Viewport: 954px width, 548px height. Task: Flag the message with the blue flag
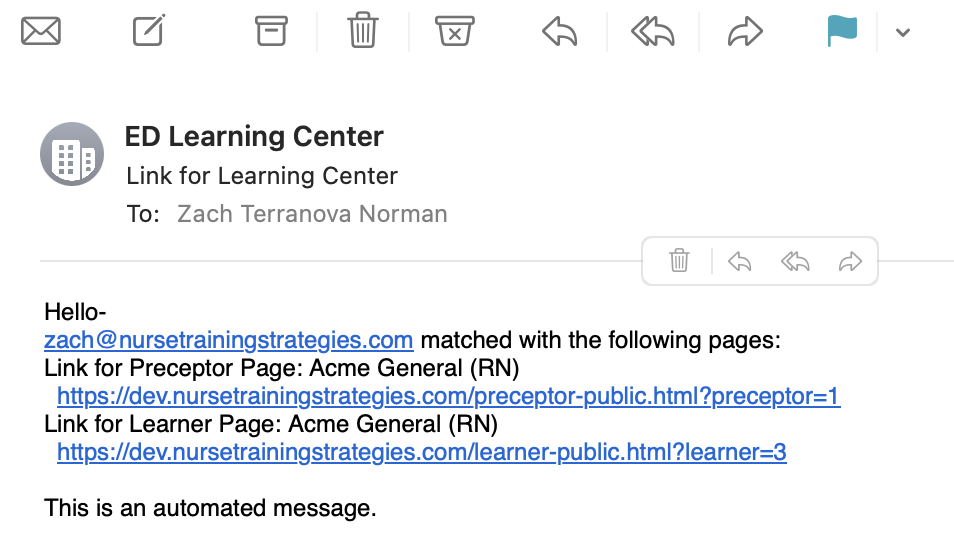(x=842, y=31)
